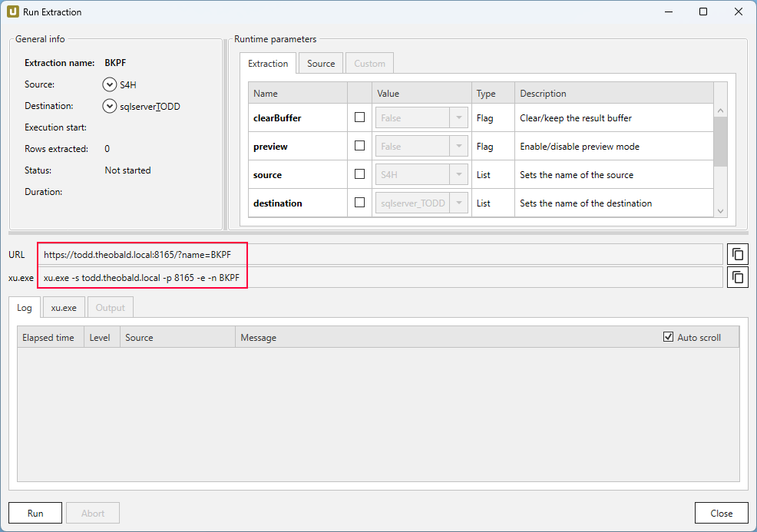Copy the URL to the clipboard

pyautogui.click(x=738, y=254)
